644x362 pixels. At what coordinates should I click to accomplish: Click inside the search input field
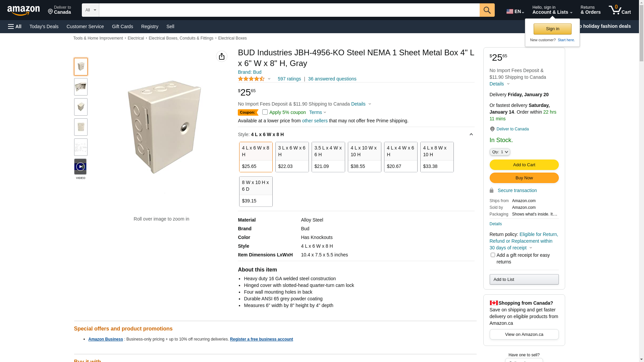(289, 10)
